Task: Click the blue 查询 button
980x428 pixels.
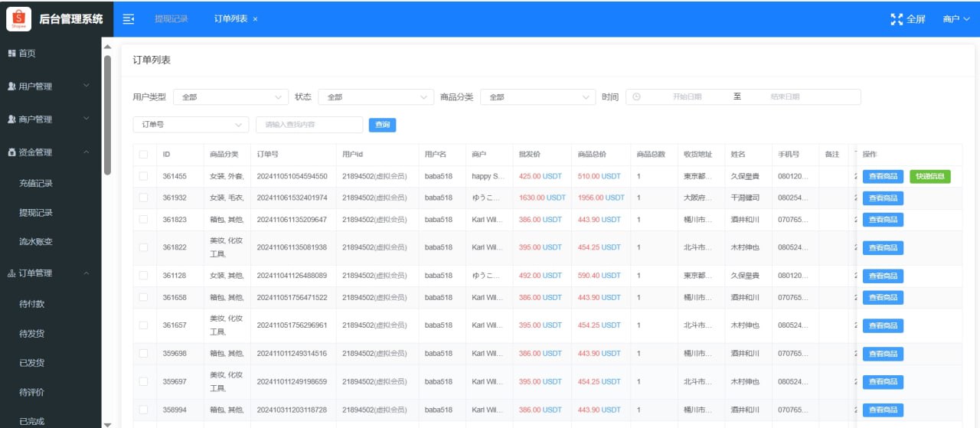Action: point(382,124)
